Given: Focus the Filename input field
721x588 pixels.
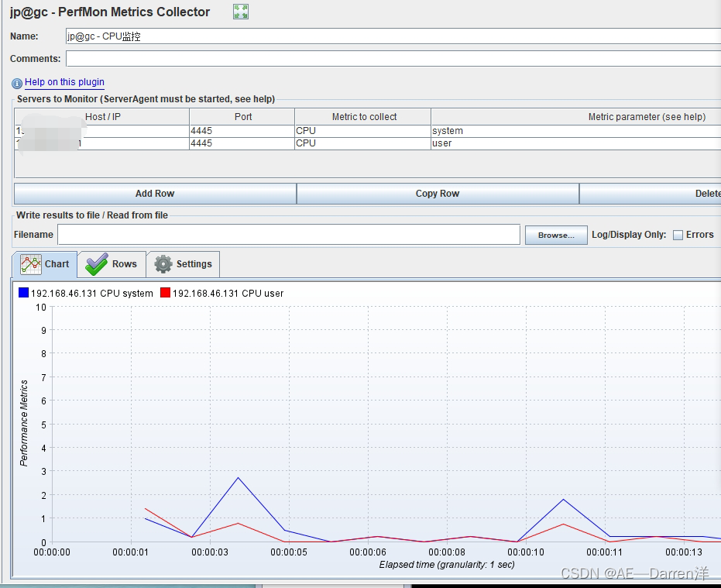Looking at the screenshot, I should pos(289,235).
